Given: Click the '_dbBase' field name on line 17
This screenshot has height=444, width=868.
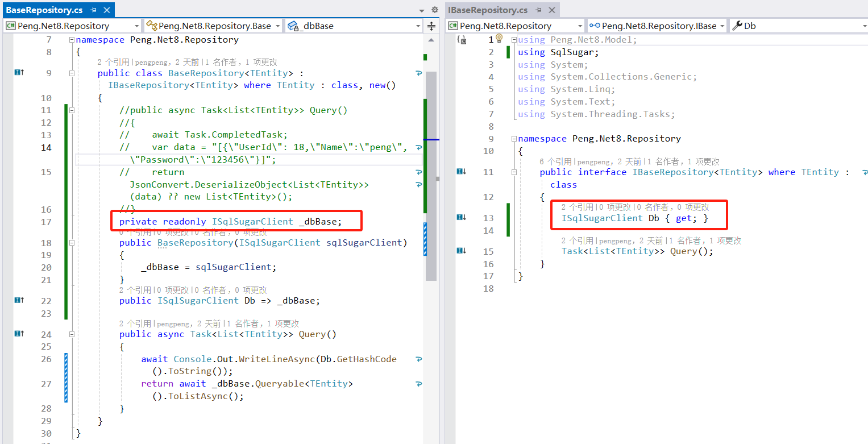Looking at the screenshot, I should point(318,222).
